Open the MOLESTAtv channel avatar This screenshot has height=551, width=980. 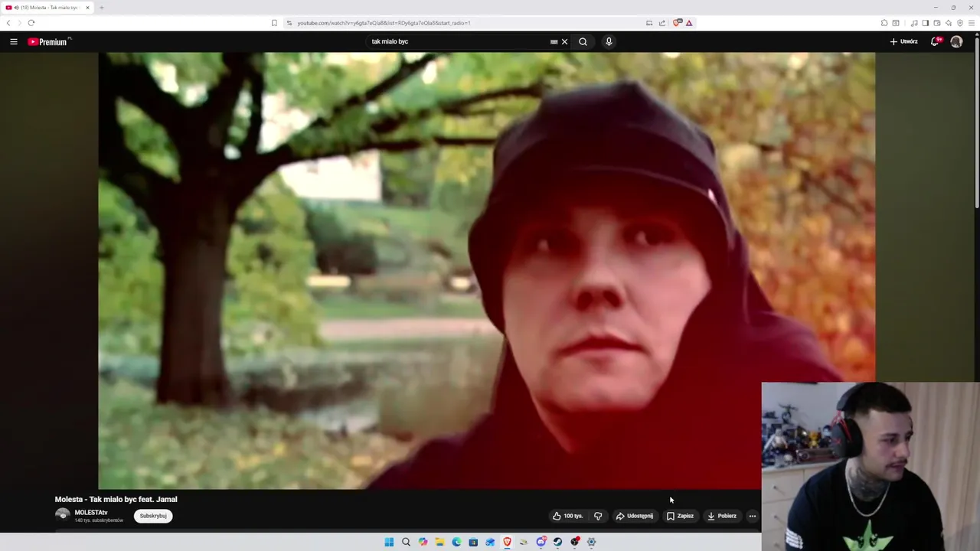click(x=63, y=516)
